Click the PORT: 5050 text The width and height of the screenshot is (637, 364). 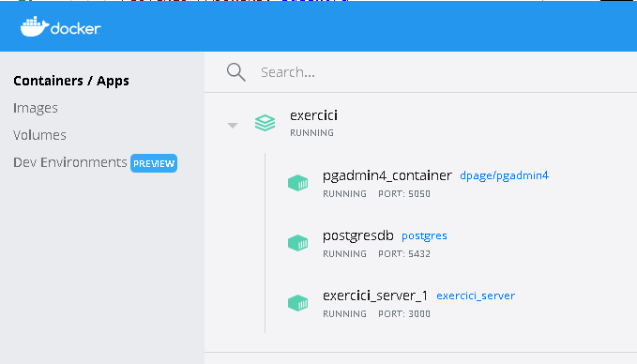[x=404, y=194]
